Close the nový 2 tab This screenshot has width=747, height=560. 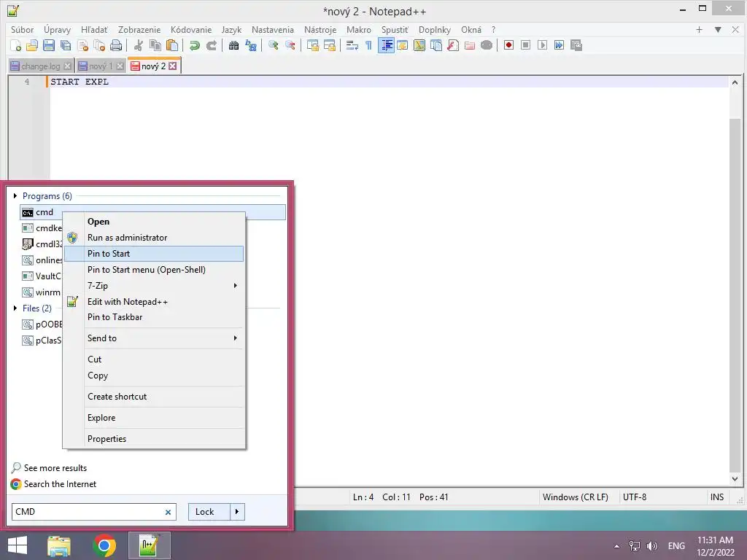point(172,66)
